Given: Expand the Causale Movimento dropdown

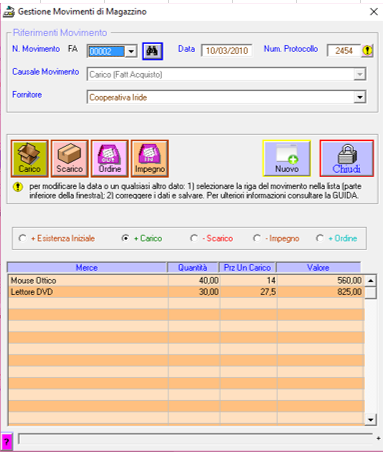Looking at the screenshot, I should pyautogui.click(x=360, y=74).
